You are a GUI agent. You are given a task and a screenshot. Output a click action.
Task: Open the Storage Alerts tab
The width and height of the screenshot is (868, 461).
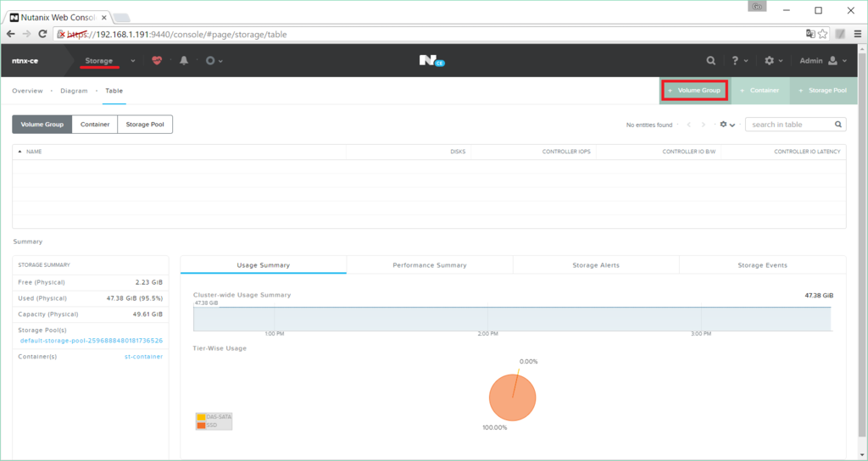point(596,265)
